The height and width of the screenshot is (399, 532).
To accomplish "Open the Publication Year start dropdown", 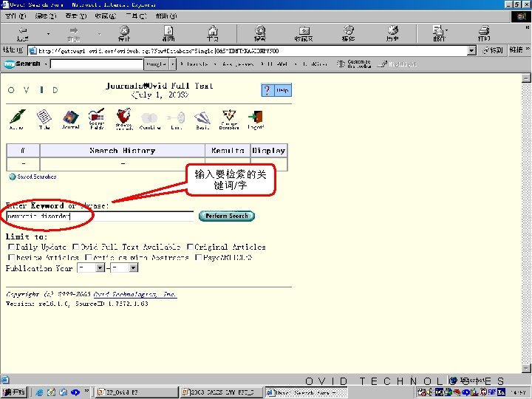I will [x=100, y=268].
